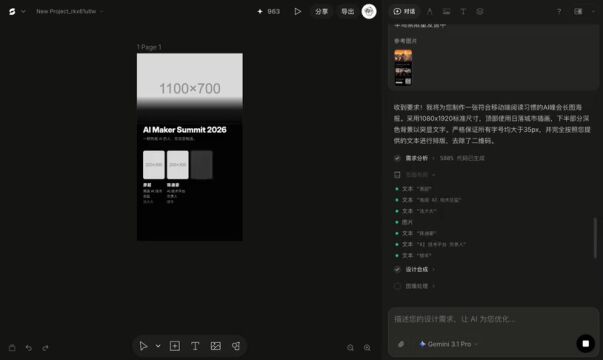Select the Shapes tool in bottom toolbar

236,346
